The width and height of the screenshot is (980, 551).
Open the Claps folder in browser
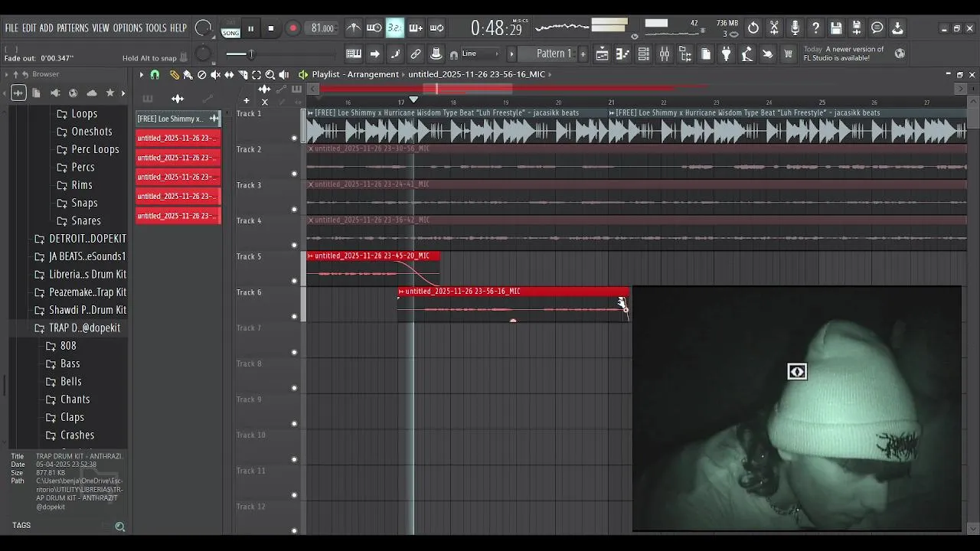[65, 417]
